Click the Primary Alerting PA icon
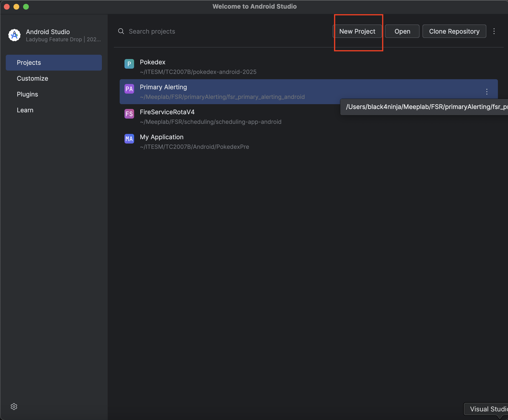 pos(129,89)
